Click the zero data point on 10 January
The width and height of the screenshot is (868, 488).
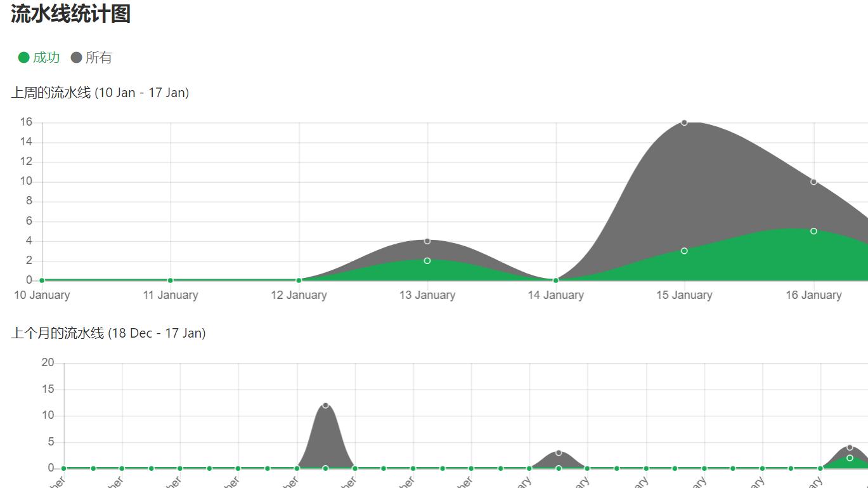[x=42, y=280]
